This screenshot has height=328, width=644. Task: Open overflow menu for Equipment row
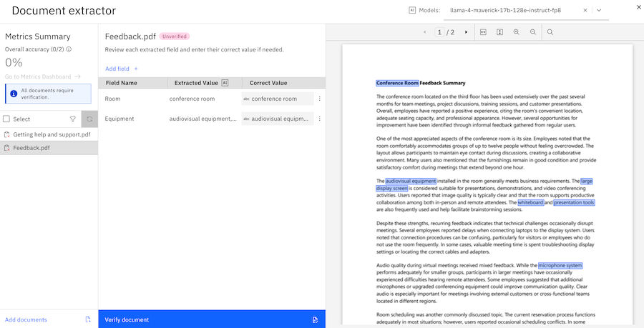pos(320,119)
